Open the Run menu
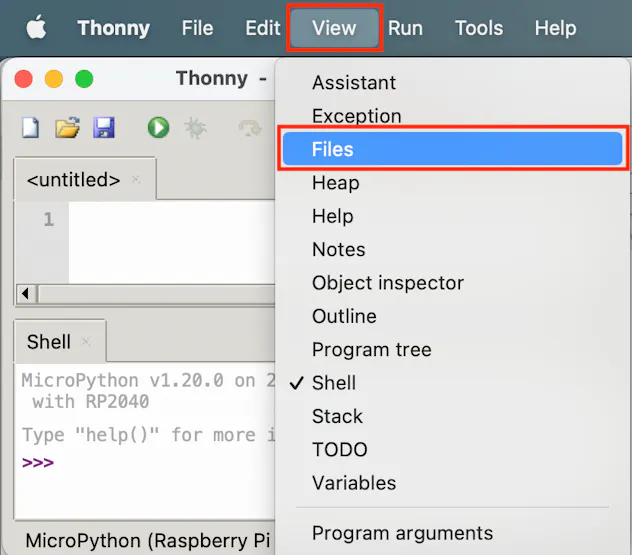Screen dimensions: 632x555 pos(405,28)
